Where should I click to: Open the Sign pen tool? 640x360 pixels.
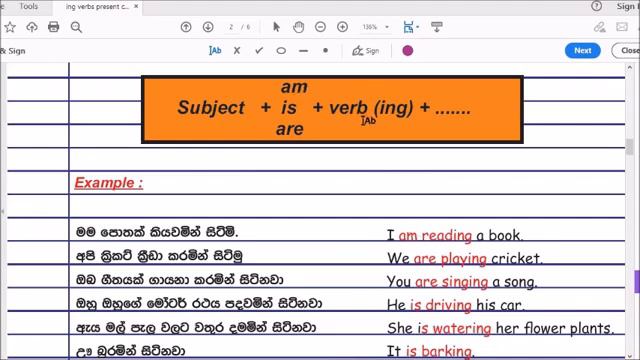click(366, 51)
